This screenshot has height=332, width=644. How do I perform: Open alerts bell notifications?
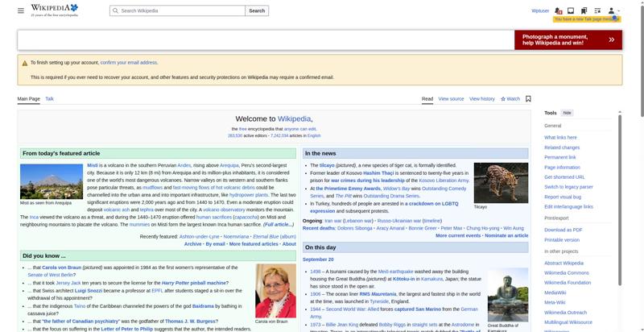point(558,10)
